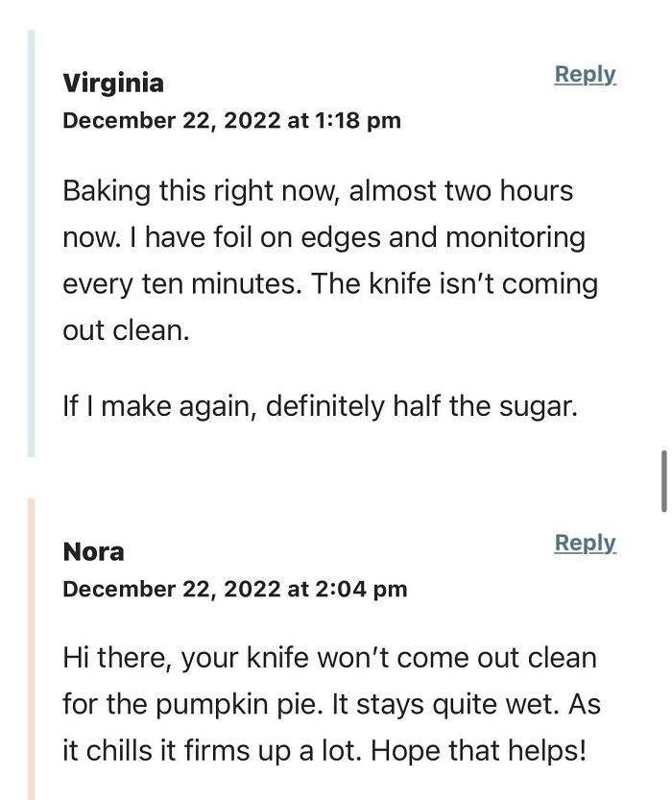Click the underline of Virginia's Reply link
The height and width of the screenshot is (800, 672).
pyautogui.click(x=586, y=85)
